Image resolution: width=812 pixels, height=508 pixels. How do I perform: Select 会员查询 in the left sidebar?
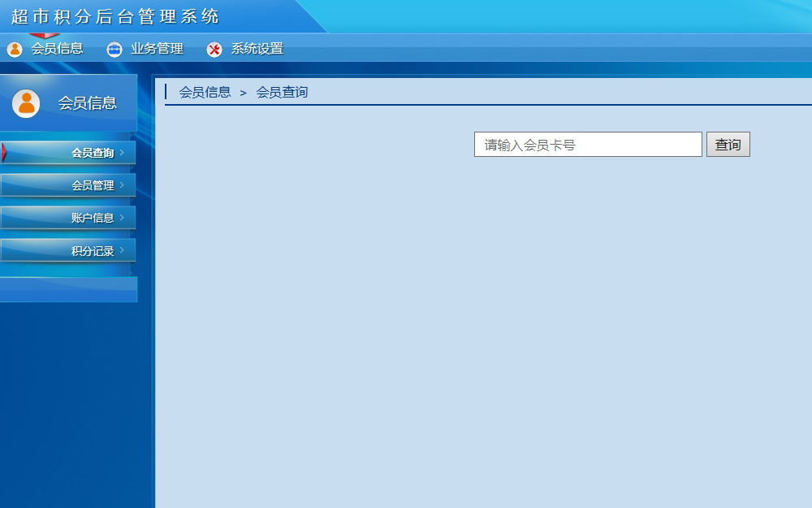click(92, 153)
